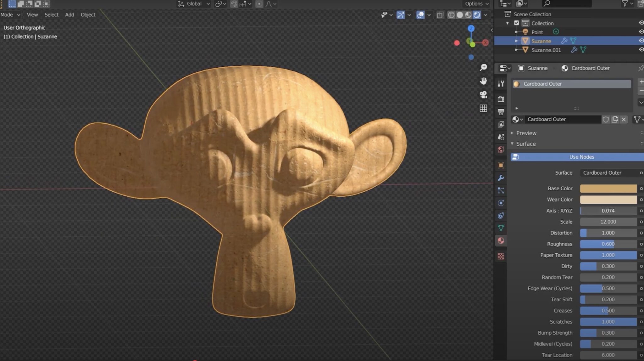Open the Options panel in viewport header
644x361 pixels.
[474, 4]
